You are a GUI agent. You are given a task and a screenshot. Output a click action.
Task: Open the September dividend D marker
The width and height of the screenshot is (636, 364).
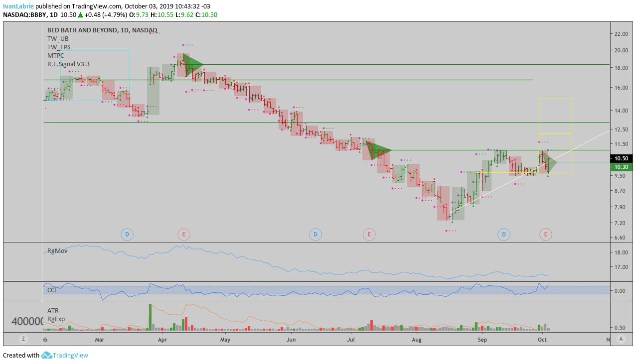(504, 234)
